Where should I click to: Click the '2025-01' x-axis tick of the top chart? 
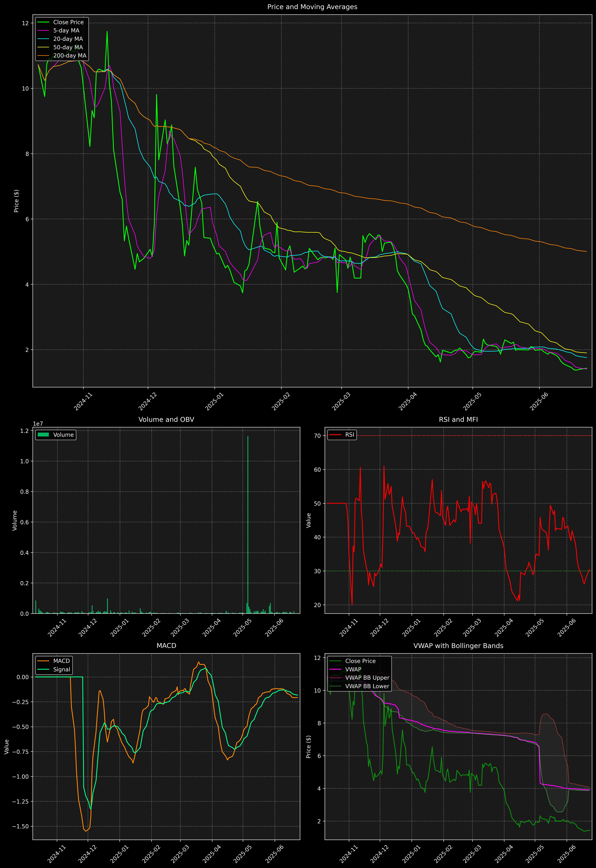click(214, 402)
